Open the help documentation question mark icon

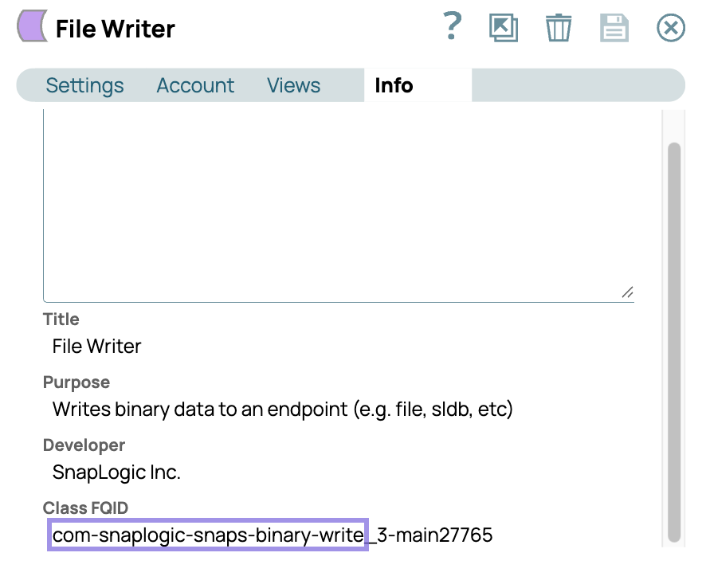click(x=452, y=27)
